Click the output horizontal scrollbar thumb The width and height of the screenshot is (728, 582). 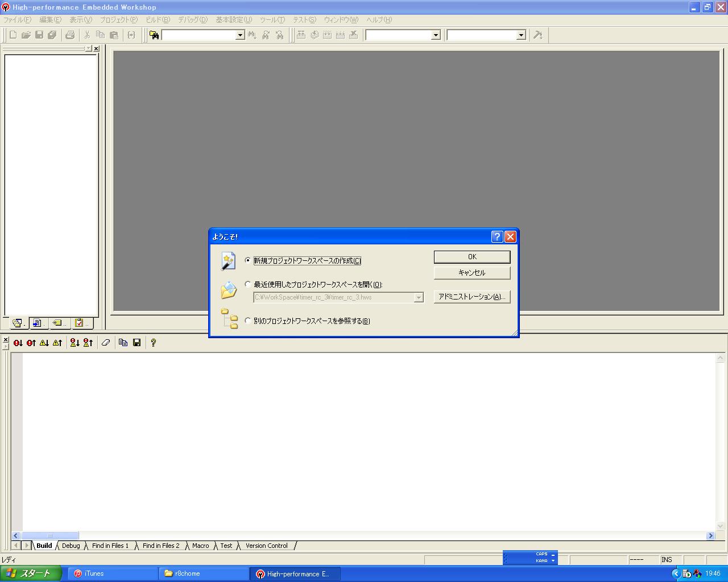coord(50,536)
